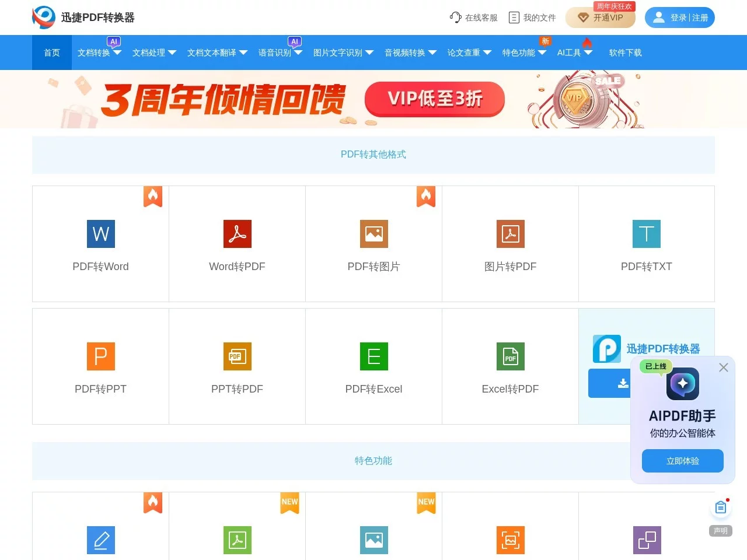Click the 图片转PDF tool icon

pos(510,234)
